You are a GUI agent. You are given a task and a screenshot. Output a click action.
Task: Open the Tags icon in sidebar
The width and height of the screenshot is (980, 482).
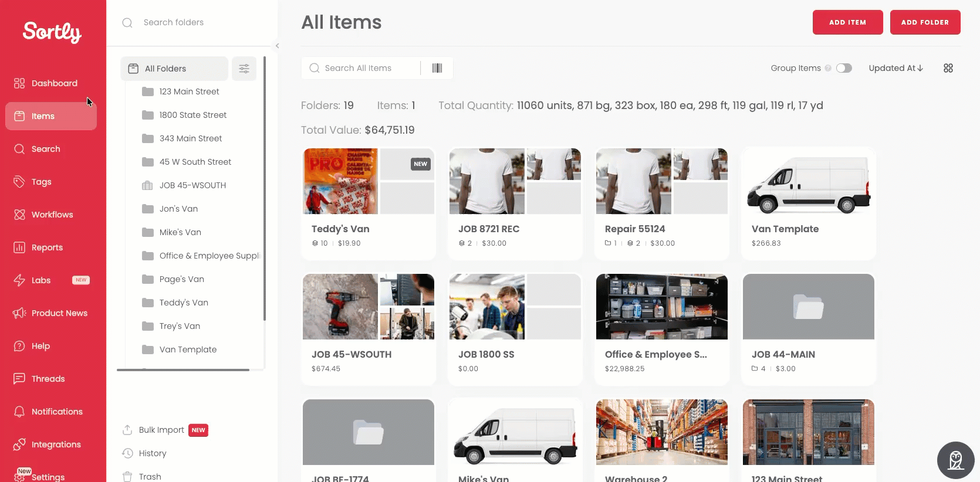point(19,182)
